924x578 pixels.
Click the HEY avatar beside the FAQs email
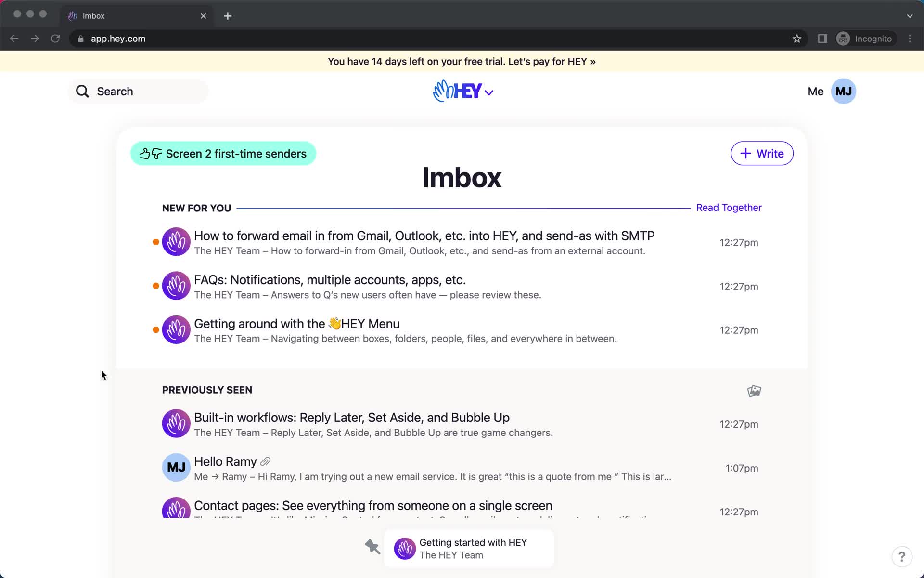coord(176,286)
